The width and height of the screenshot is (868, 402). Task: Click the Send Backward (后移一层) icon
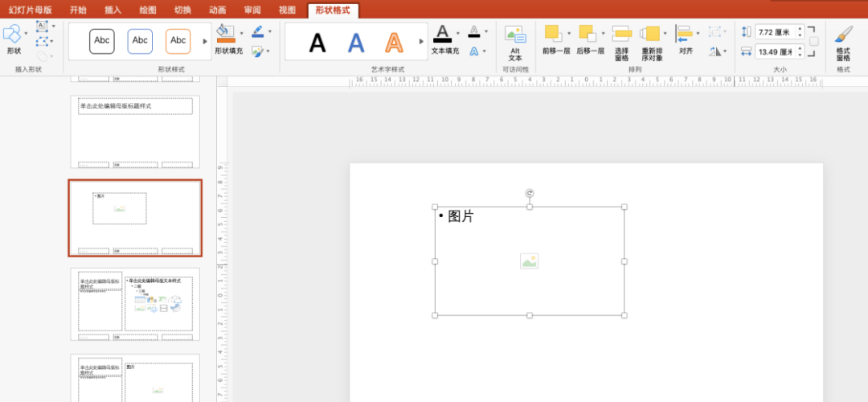tap(587, 34)
